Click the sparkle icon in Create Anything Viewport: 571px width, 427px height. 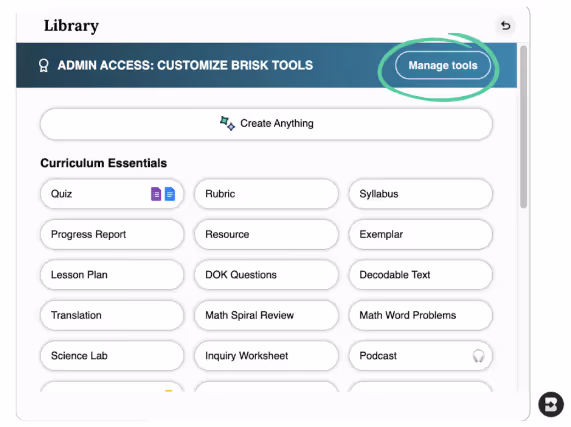click(x=227, y=123)
